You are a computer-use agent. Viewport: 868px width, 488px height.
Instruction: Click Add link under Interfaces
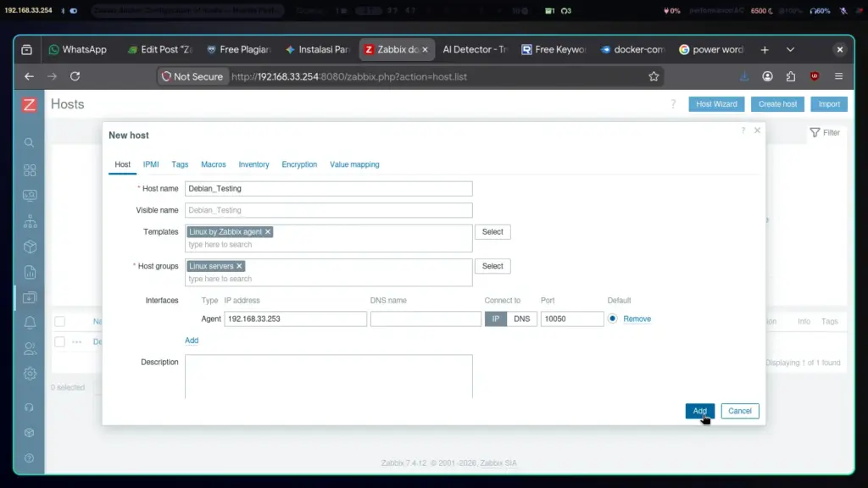(192, 341)
